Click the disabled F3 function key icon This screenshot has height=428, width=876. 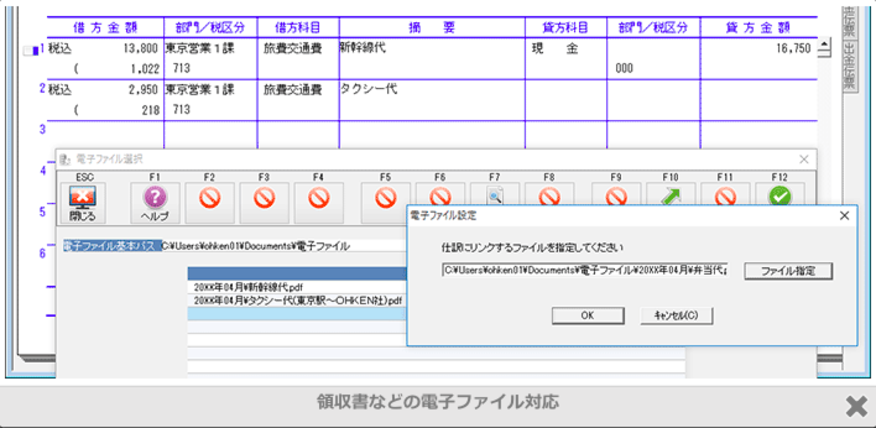pos(264,201)
